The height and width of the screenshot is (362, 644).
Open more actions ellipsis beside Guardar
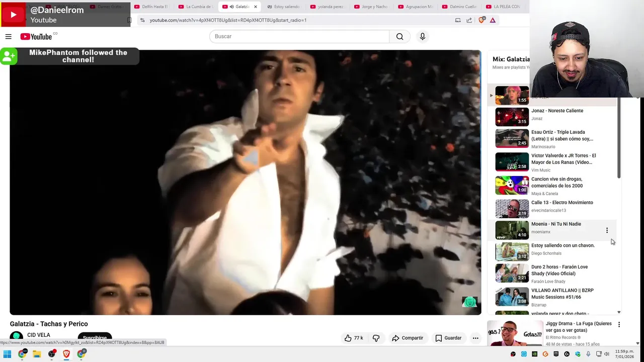[475, 338]
